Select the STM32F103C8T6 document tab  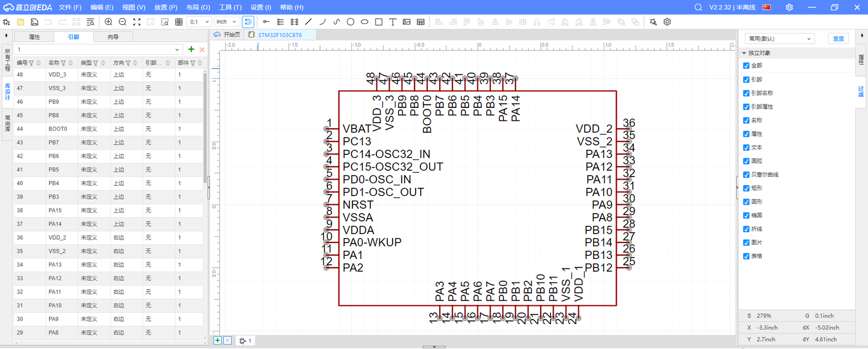tap(279, 35)
